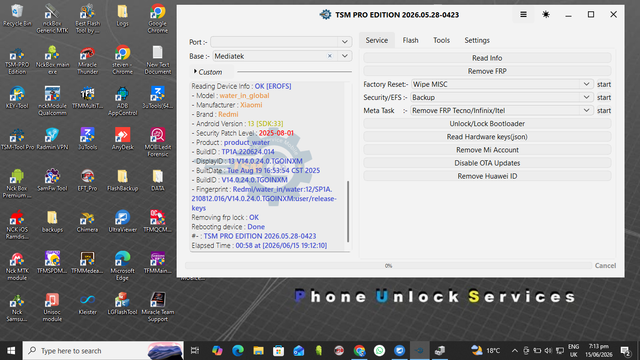Open the KEY-Tool desktop shortcut

click(17, 98)
